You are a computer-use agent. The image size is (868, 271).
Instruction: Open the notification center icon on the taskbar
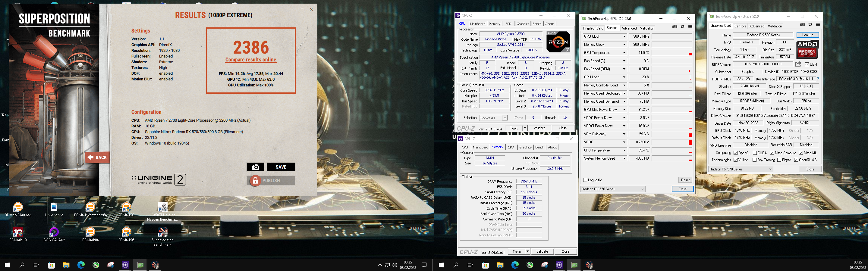424,265
